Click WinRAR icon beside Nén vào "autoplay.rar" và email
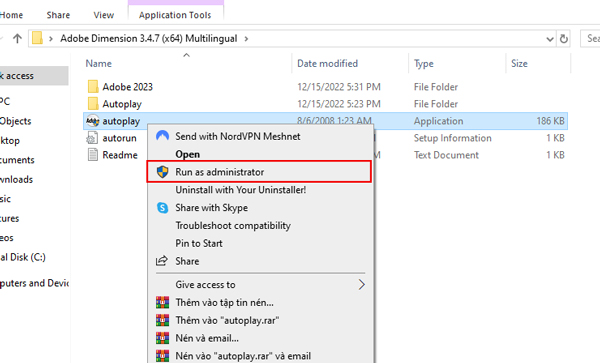600x363 pixels. pos(163,356)
